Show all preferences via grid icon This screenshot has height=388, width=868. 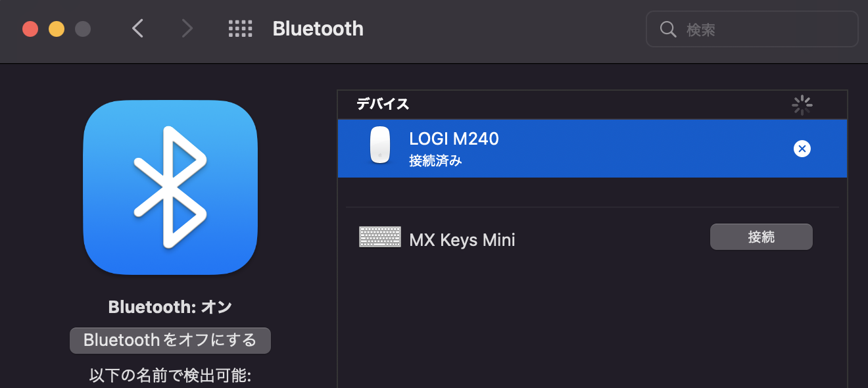240,29
